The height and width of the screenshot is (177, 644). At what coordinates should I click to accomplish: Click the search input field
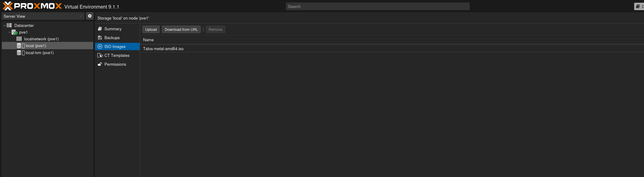[377, 6]
